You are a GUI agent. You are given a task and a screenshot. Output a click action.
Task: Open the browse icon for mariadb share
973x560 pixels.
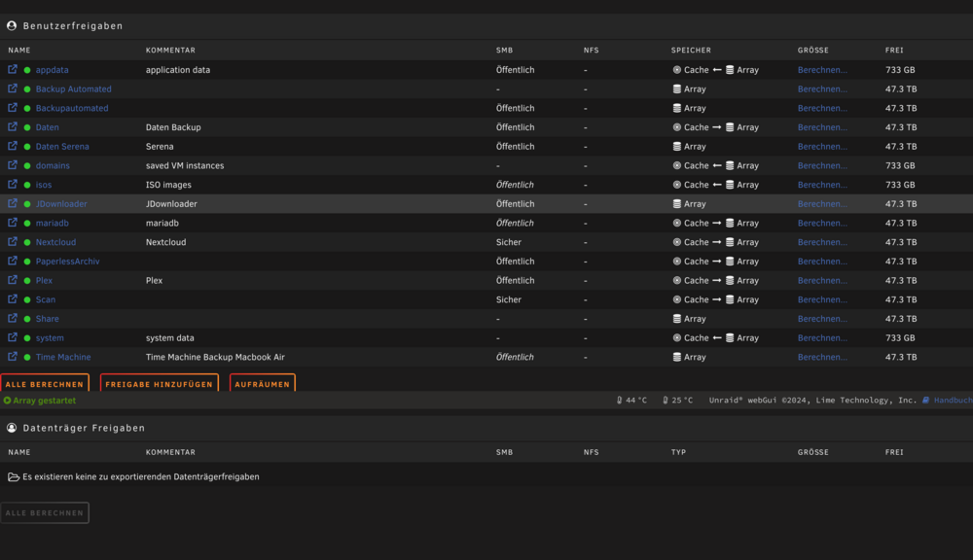click(13, 223)
